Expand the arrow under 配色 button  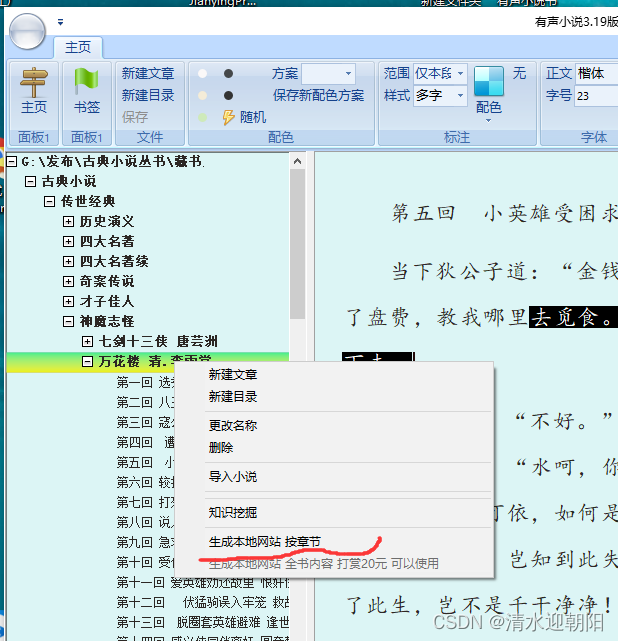point(488,121)
